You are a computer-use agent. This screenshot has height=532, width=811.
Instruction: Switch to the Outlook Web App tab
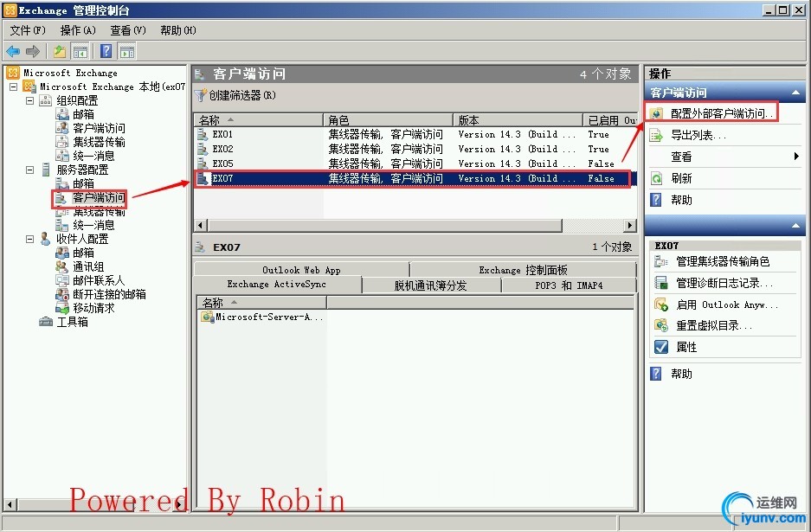click(x=301, y=270)
